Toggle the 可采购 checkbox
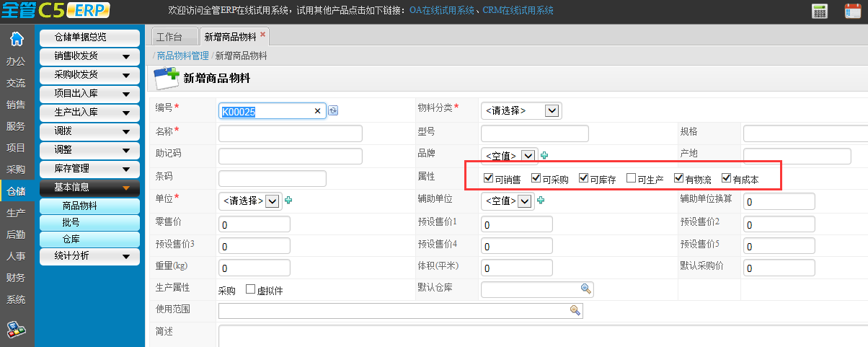 click(536, 177)
